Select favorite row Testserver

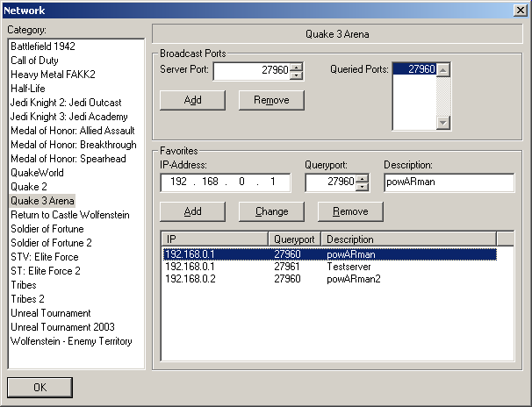coord(329,267)
